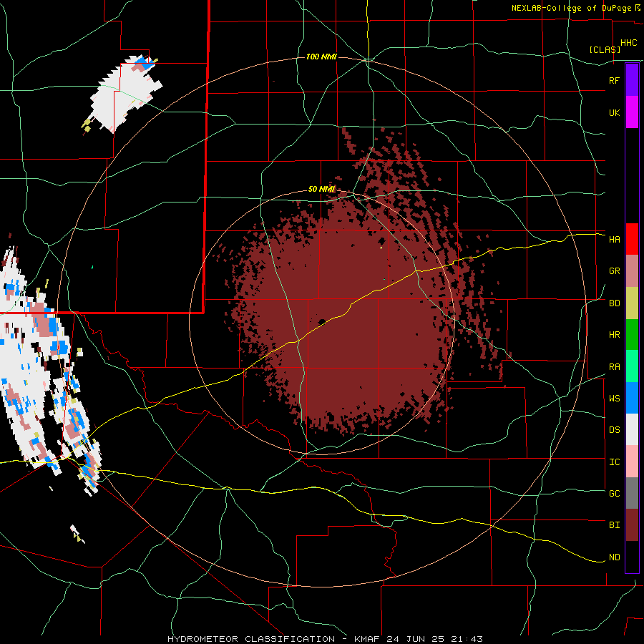Click the 'BD' legend label
The width and height of the screenshot is (644, 644).
point(614,303)
